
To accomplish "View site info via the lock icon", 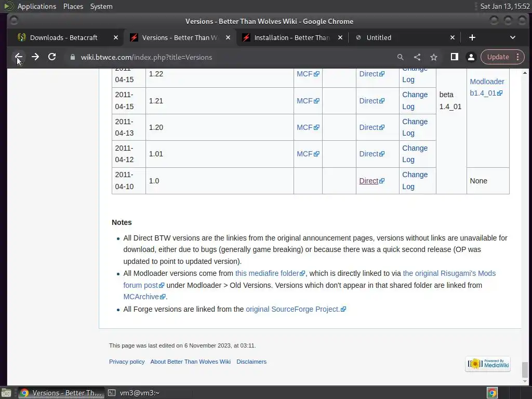I will tap(73, 57).
